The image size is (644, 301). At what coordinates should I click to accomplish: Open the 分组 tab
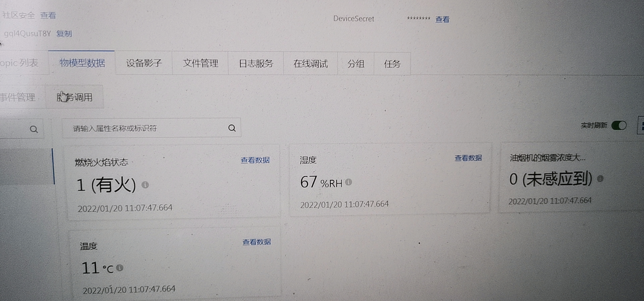pos(356,64)
